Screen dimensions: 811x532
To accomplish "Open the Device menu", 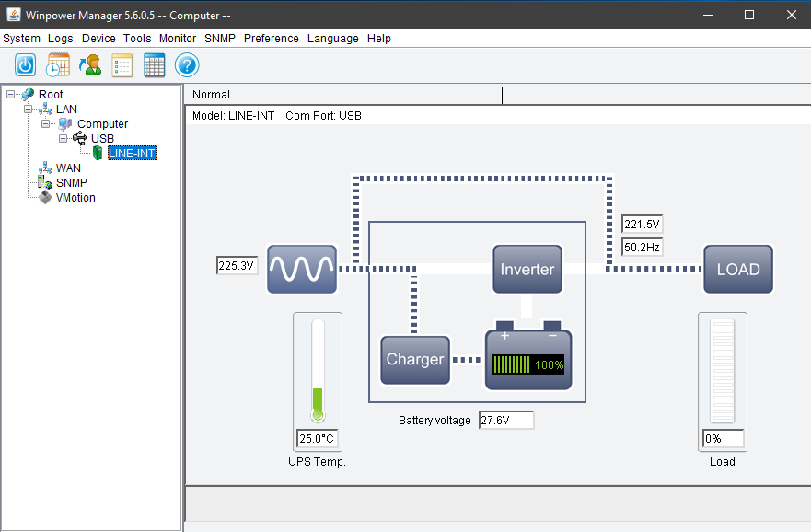I will [x=98, y=39].
